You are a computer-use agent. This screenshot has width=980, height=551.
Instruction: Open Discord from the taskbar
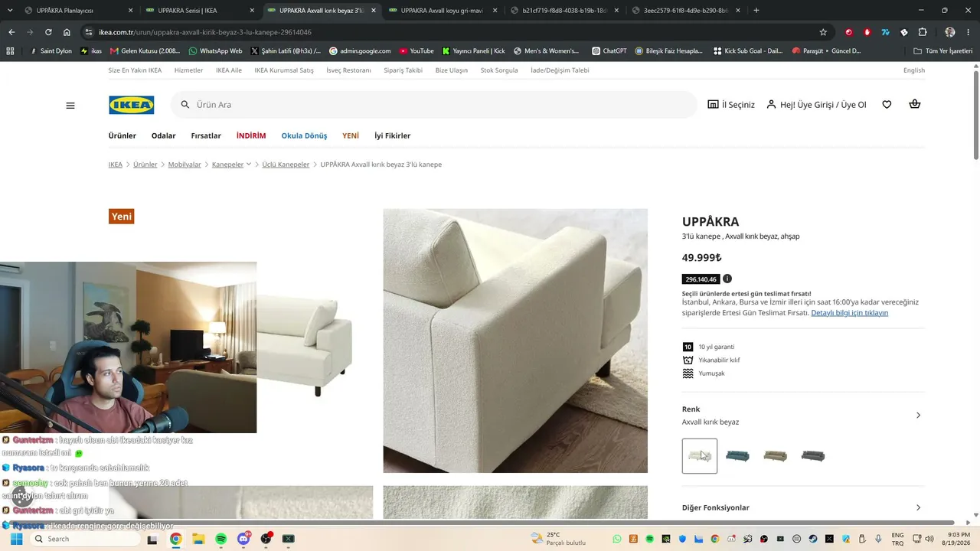coord(243,539)
